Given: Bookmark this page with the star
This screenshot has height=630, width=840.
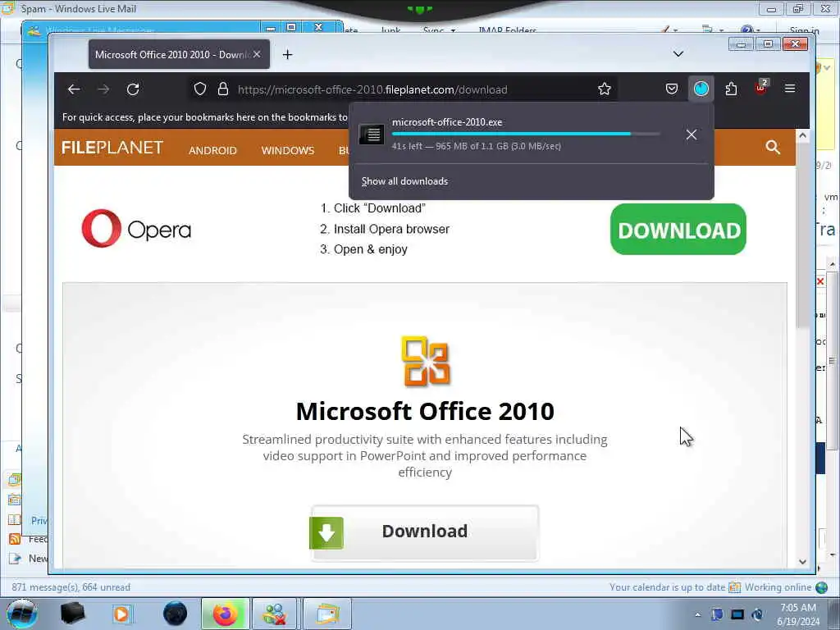Looking at the screenshot, I should point(605,89).
